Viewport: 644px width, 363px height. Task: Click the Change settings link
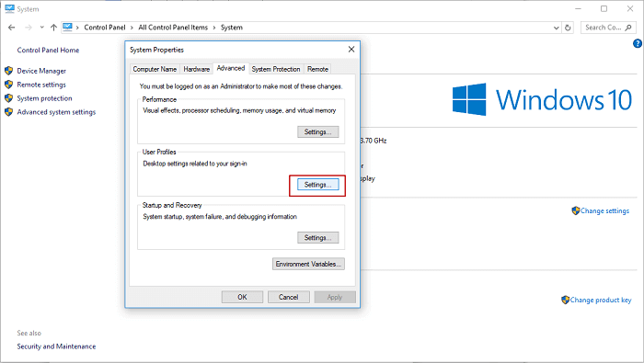604,210
